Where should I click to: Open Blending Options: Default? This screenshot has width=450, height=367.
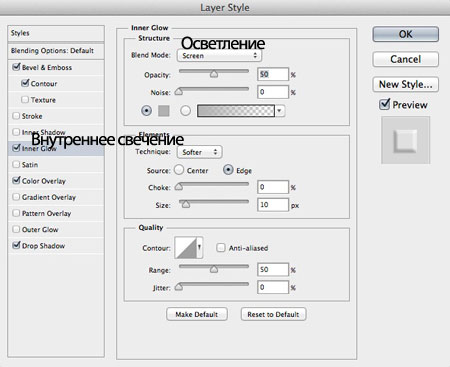coord(56,51)
